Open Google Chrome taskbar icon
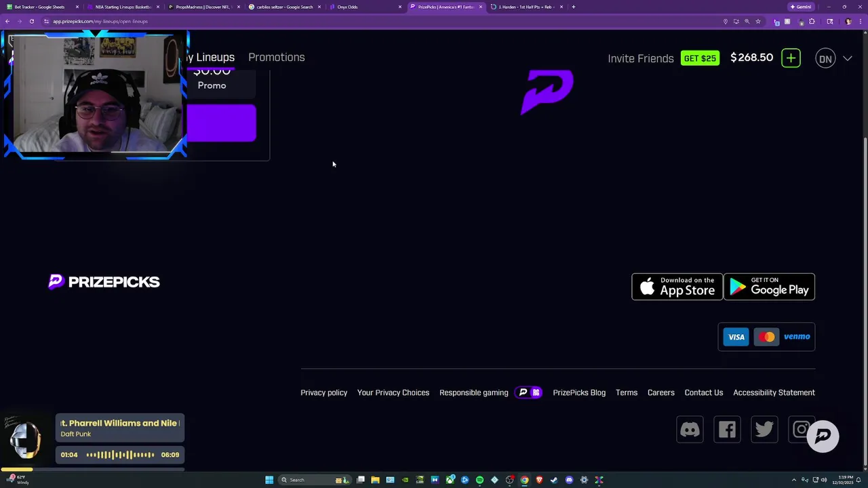Viewport: 868px width, 488px height. click(x=524, y=480)
